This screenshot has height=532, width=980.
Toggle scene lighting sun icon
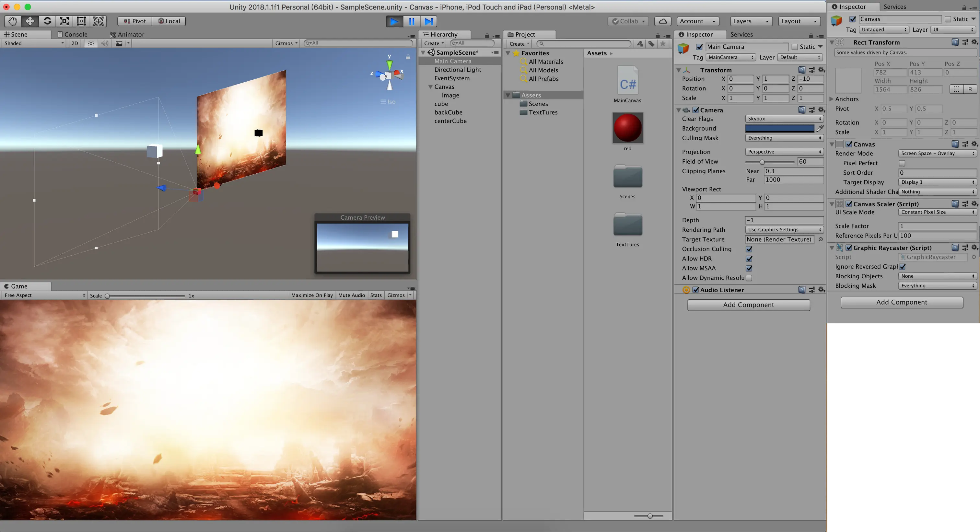[91, 43]
